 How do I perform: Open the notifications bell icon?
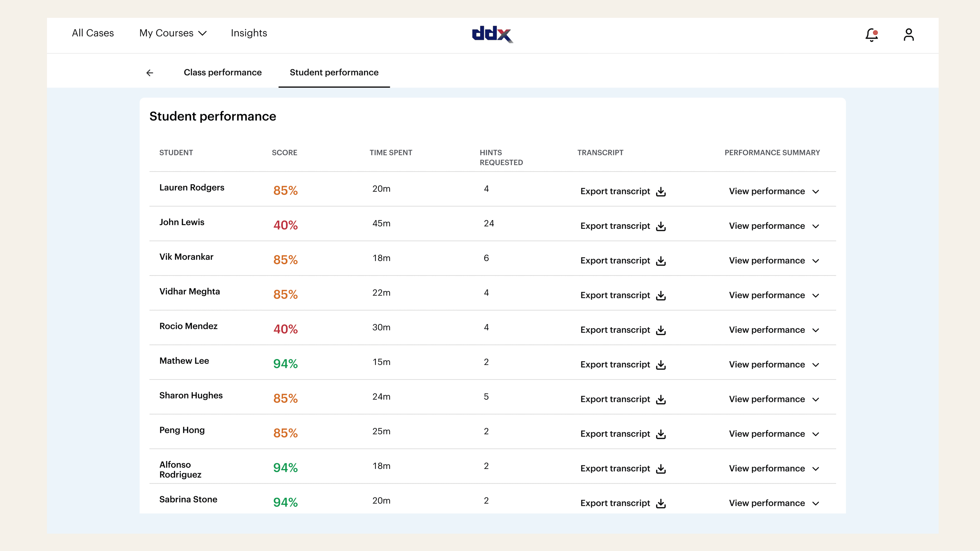tap(871, 35)
